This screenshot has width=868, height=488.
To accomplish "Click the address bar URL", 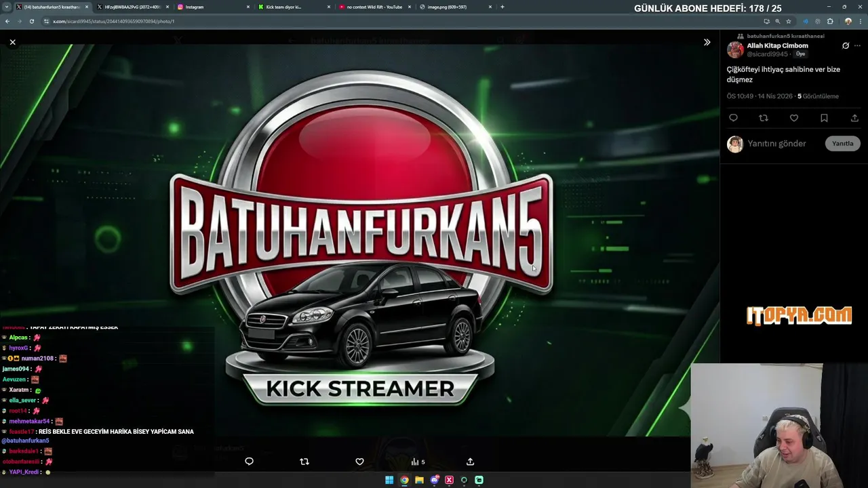I will (113, 21).
